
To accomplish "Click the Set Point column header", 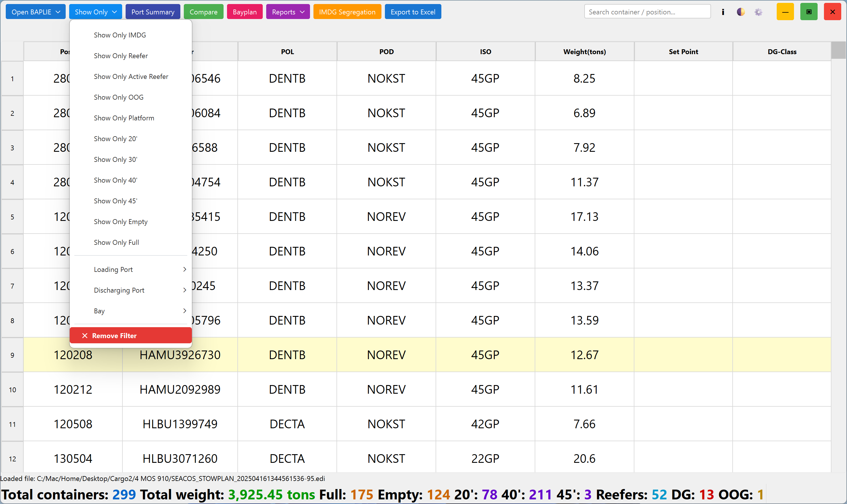I will click(683, 52).
